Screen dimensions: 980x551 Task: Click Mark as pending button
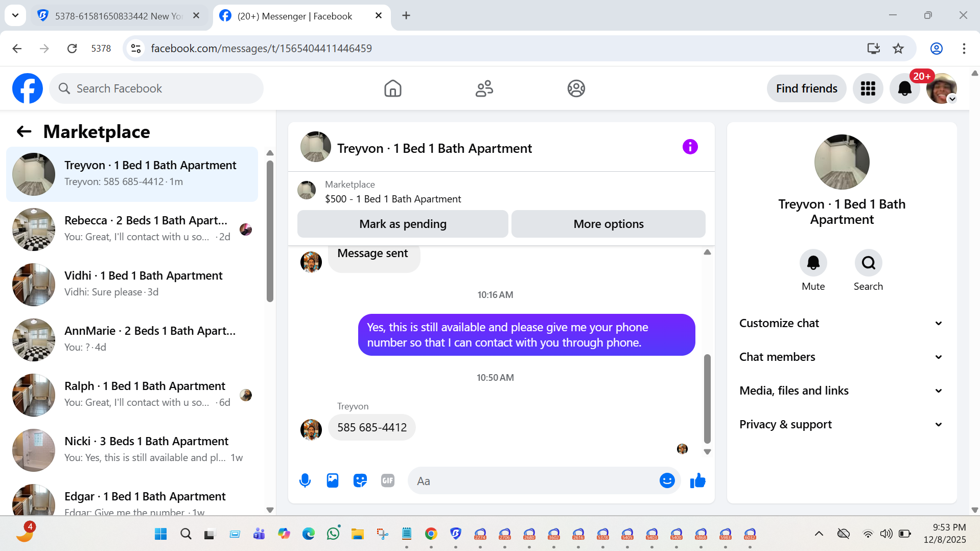pyautogui.click(x=403, y=224)
